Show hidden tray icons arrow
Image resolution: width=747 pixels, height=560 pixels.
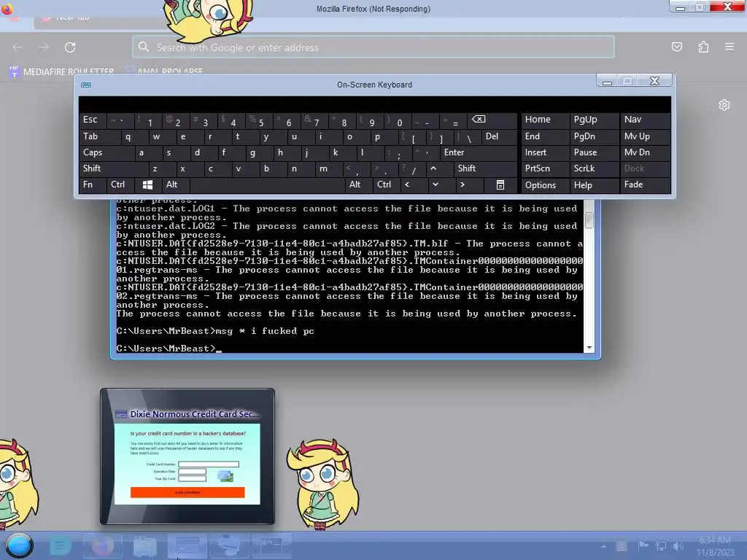pyautogui.click(x=603, y=546)
